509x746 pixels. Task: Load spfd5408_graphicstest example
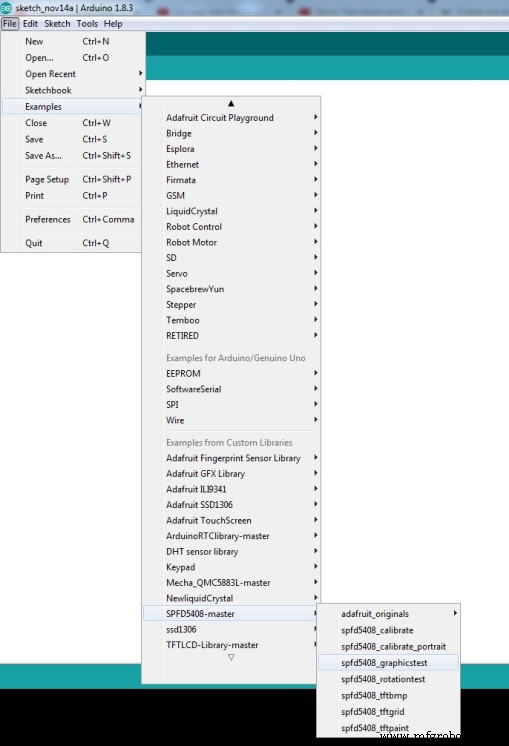tap(388, 663)
